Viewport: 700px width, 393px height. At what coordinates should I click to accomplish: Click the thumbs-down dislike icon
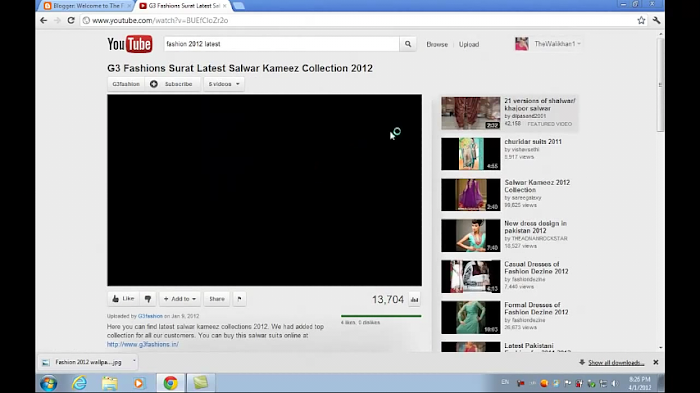pyautogui.click(x=148, y=299)
